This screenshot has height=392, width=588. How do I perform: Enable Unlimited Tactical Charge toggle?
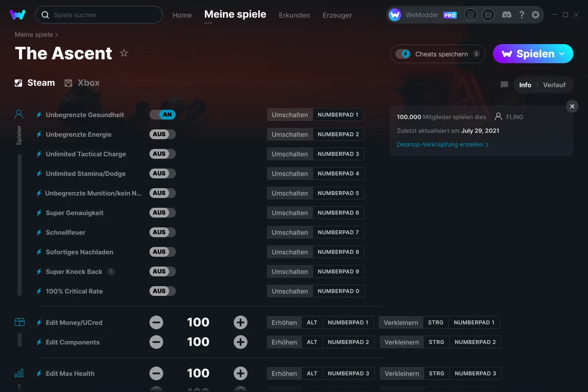(163, 154)
